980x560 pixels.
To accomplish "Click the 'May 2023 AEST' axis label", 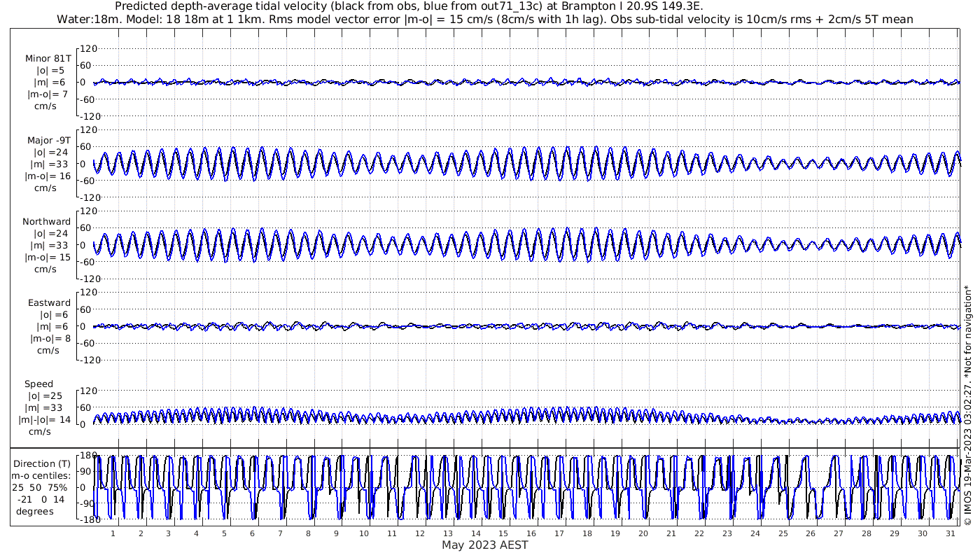I will point(485,545).
